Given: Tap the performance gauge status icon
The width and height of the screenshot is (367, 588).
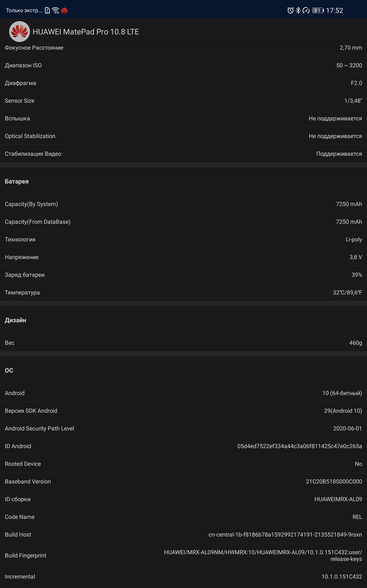Looking at the screenshot, I should (x=306, y=10).
